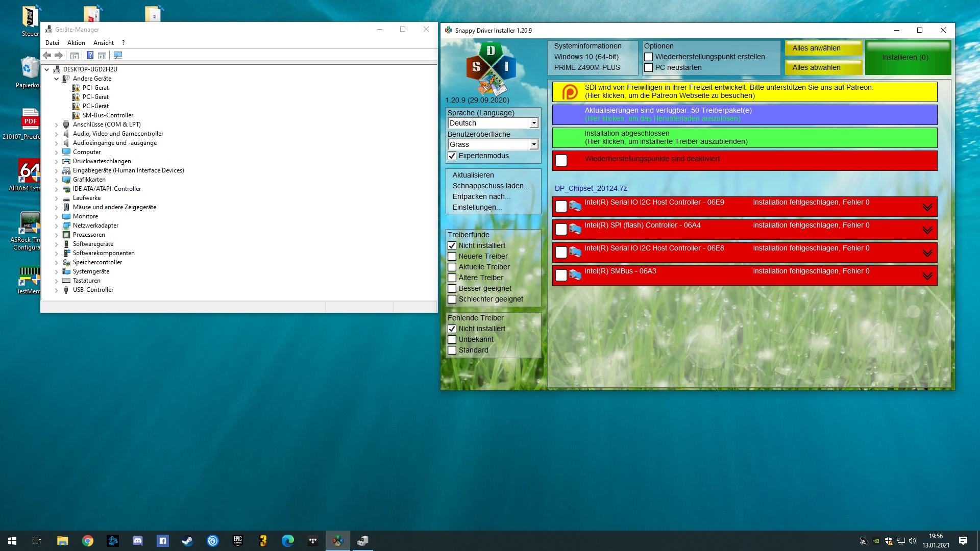The height and width of the screenshot is (551, 980).
Task: Open the Aktion menu
Action: (76, 43)
